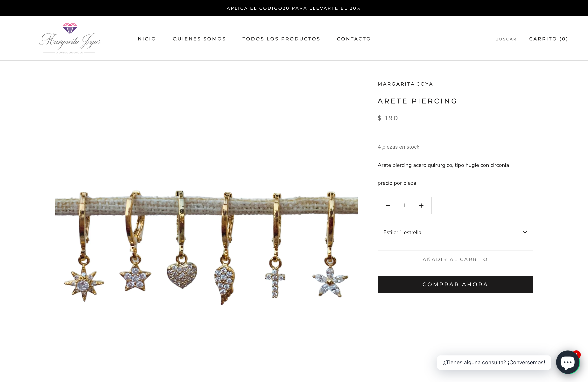
Task: Decrease quantity with the minus icon
Action: (388, 206)
